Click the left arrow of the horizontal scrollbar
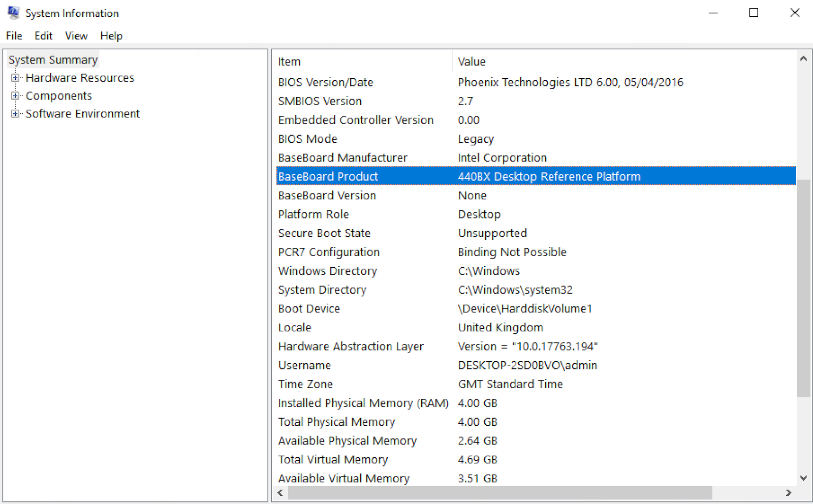Screen dimensions: 813x504 coord(280,493)
